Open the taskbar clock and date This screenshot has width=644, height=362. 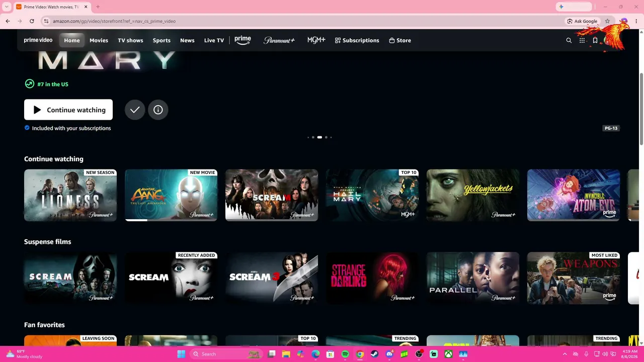(x=630, y=354)
